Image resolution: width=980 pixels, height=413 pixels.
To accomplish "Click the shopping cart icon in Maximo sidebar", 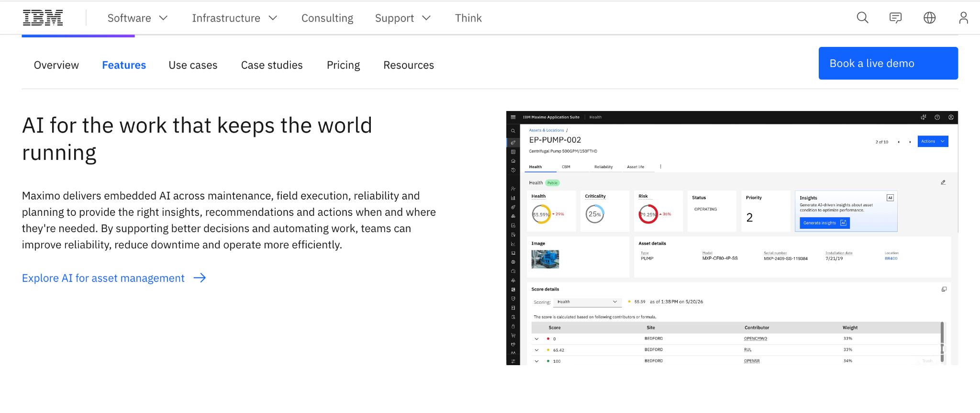I will click(x=513, y=335).
